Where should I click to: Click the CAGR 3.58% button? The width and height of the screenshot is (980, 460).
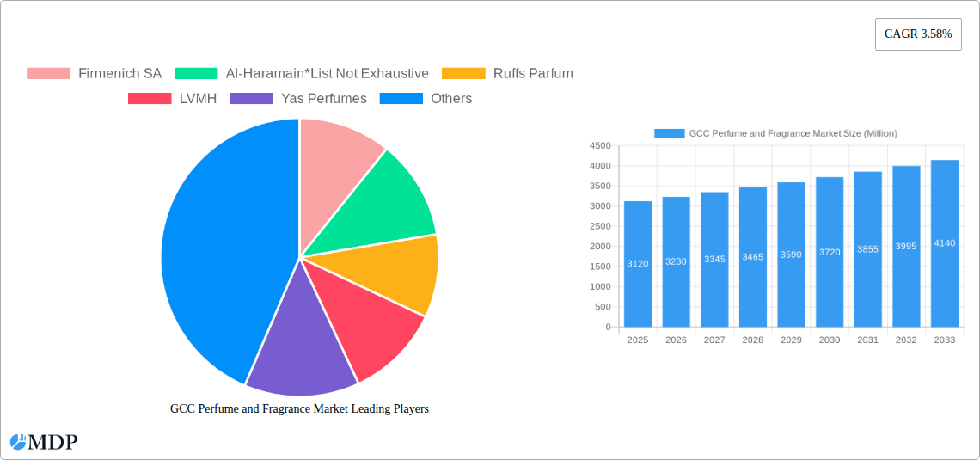(x=918, y=34)
